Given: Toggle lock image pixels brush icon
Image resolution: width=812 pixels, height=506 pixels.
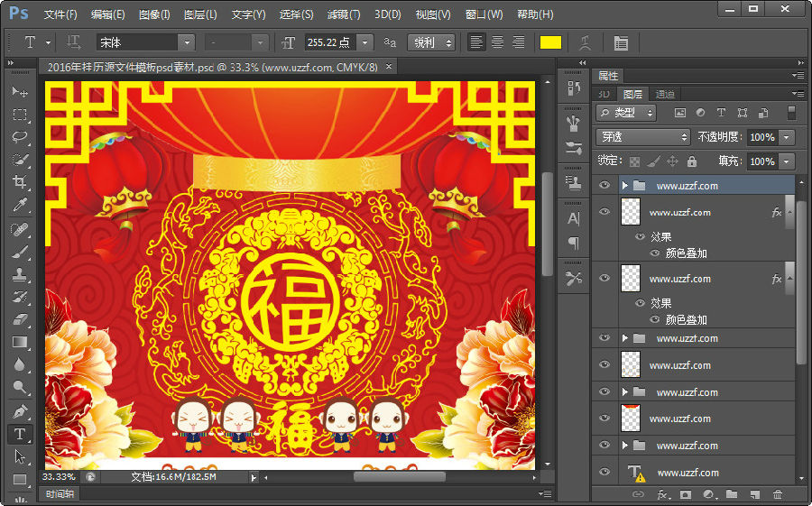Looking at the screenshot, I should pyautogui.click(x=653, y=161).
